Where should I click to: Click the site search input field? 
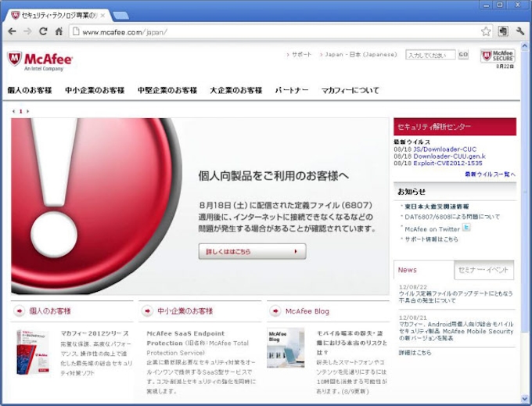(x=430, y=55)
